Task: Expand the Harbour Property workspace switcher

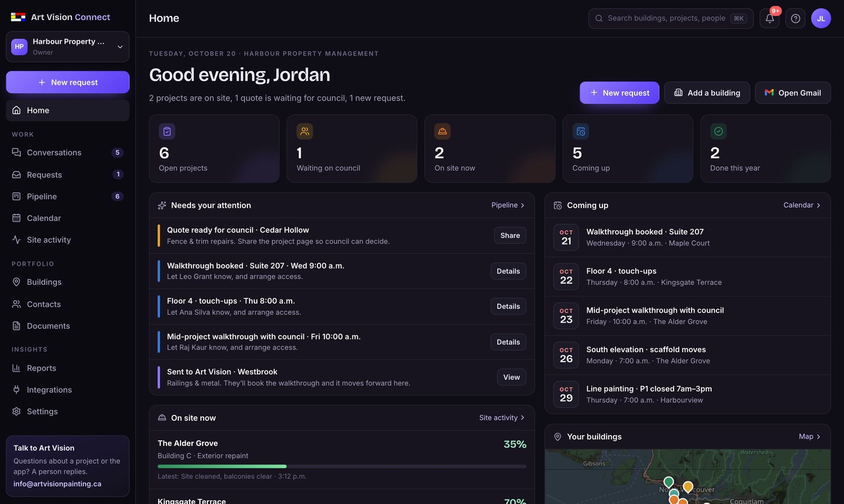Action: coord(68,46)
